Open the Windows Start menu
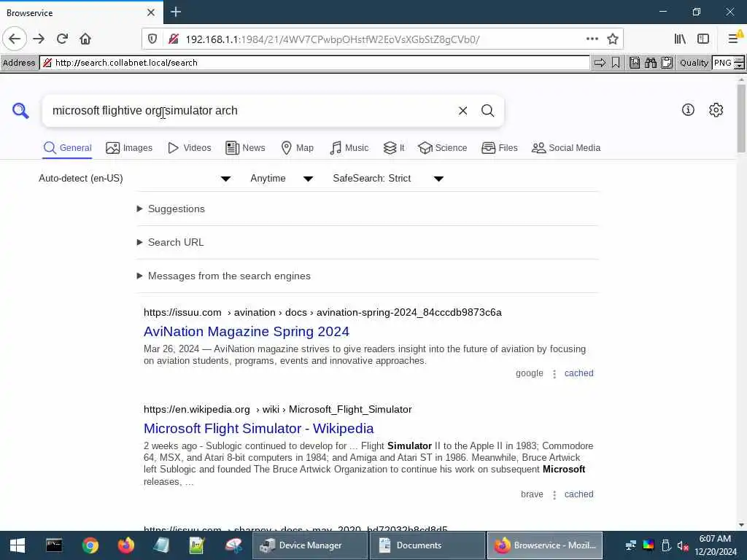The image size is (747, 560). pyautogui.click(x=18, y=545)
